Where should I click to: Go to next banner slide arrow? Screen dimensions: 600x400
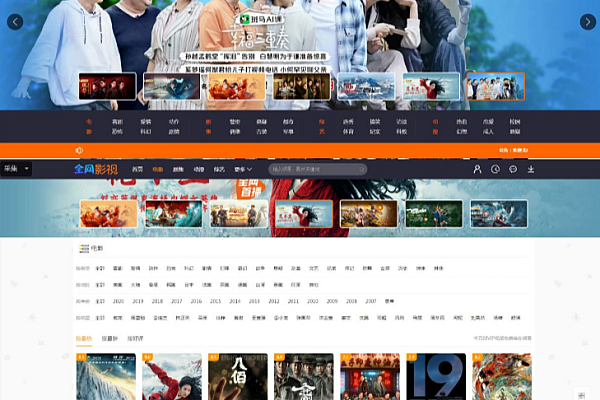coord(588,22)
